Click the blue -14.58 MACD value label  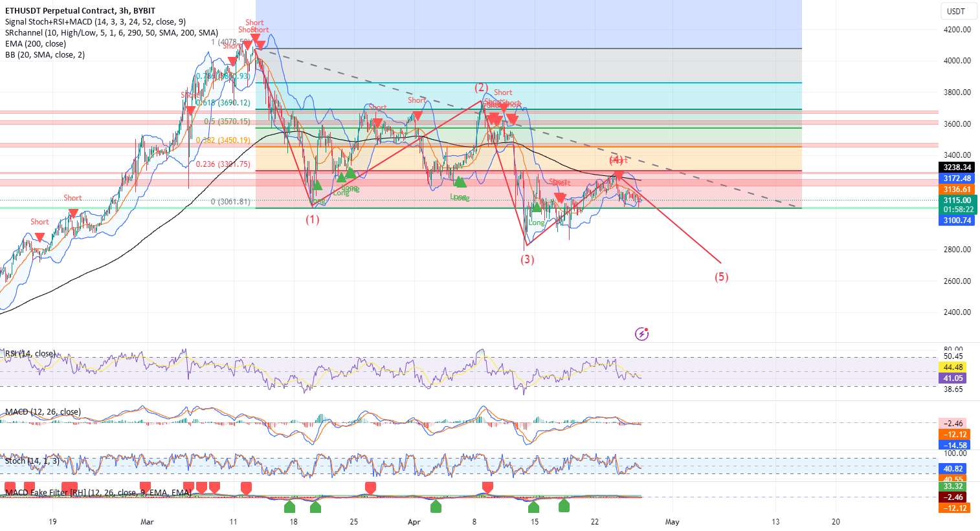954,446
